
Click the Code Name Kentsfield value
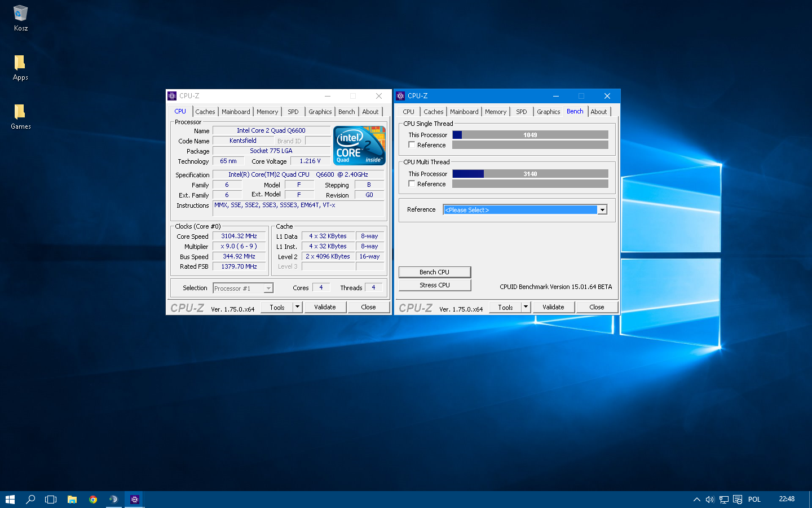click(243, 141)
